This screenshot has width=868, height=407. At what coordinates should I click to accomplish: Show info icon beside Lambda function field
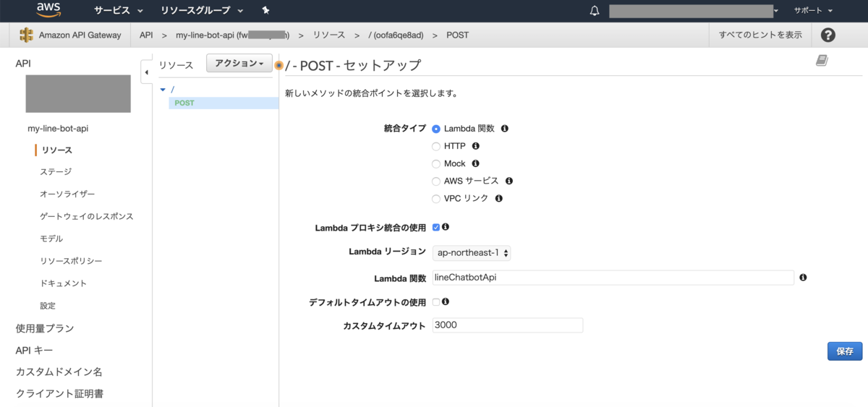coord(803,278)
